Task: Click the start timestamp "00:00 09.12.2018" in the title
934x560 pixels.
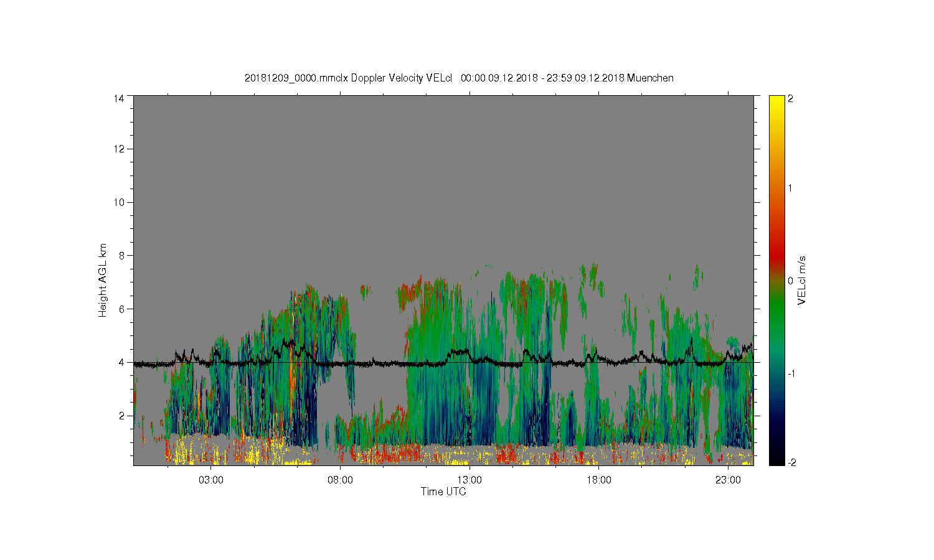Action: coord(499,78)
